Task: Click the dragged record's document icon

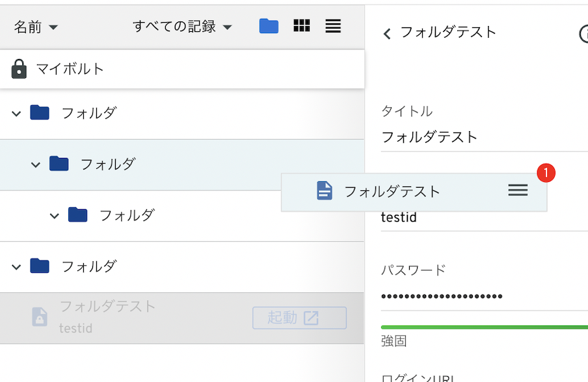Action: tap(325, 191)
